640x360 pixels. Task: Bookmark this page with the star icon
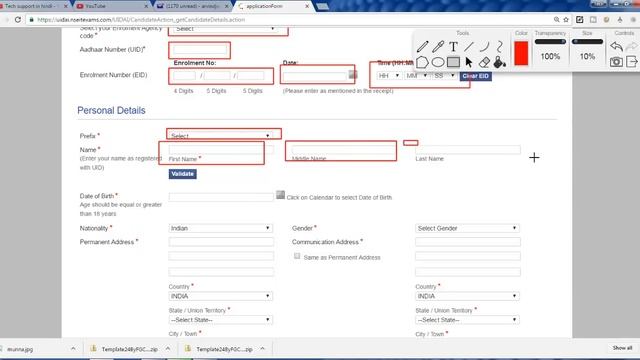pyautogui.click(x=566, y=20)
